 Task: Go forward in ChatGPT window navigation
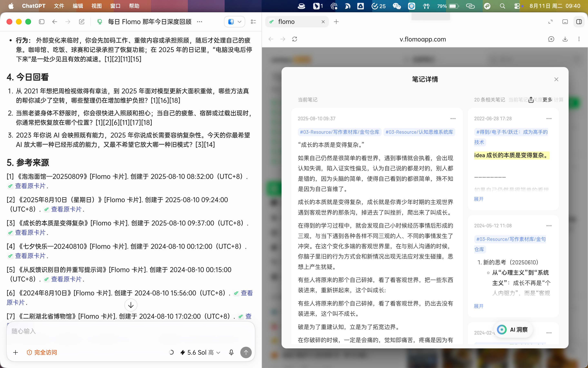click(68, 22)
